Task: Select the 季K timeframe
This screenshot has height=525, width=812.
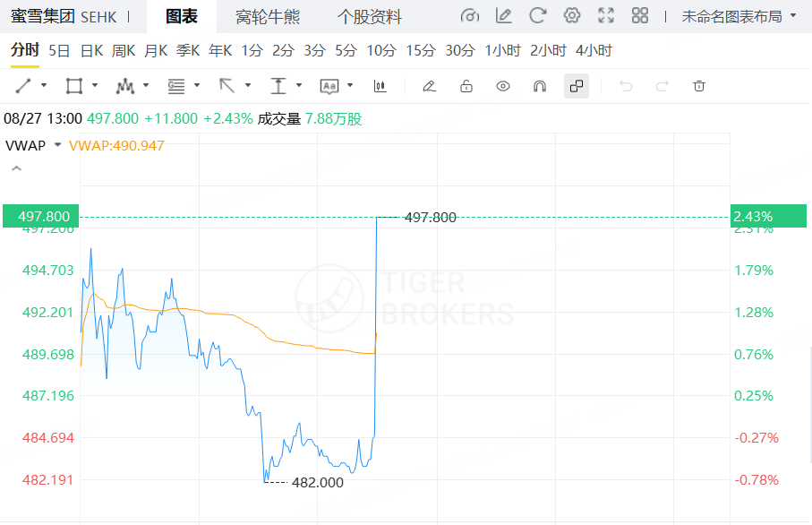Action: pos(188,51)
